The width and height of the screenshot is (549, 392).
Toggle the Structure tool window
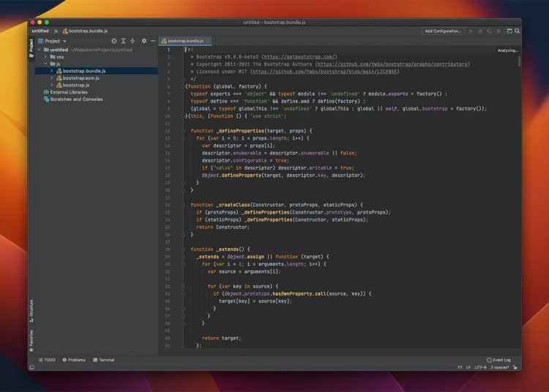31,310
